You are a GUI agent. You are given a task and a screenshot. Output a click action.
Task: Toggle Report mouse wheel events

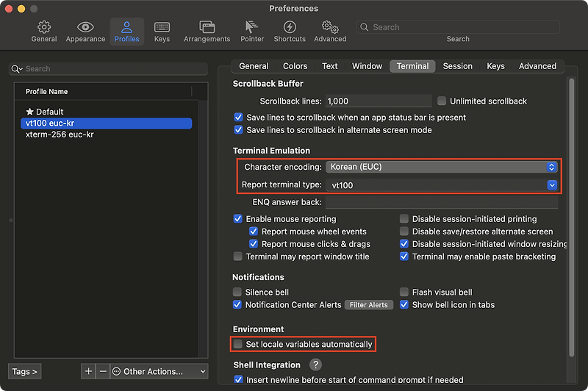tap(254, 232)
